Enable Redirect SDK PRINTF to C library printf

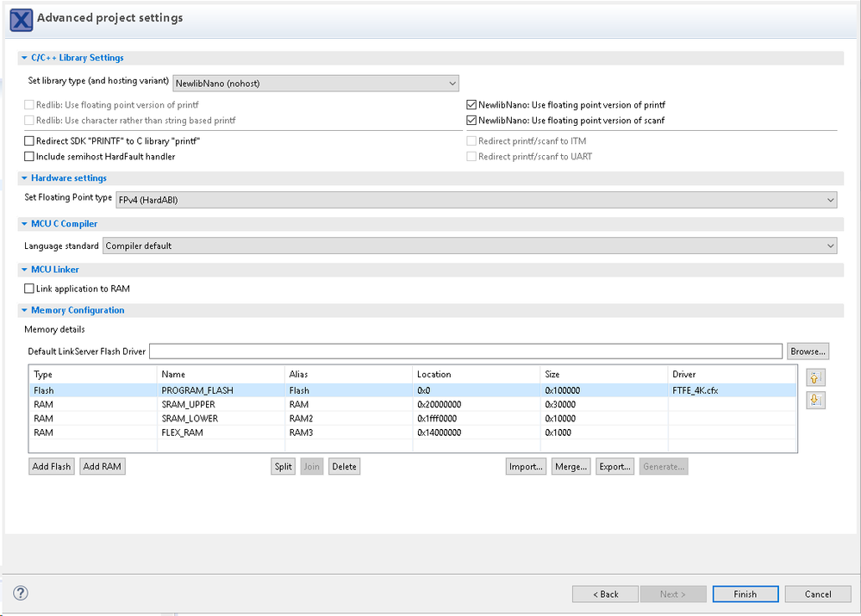(x=29, y=140)
